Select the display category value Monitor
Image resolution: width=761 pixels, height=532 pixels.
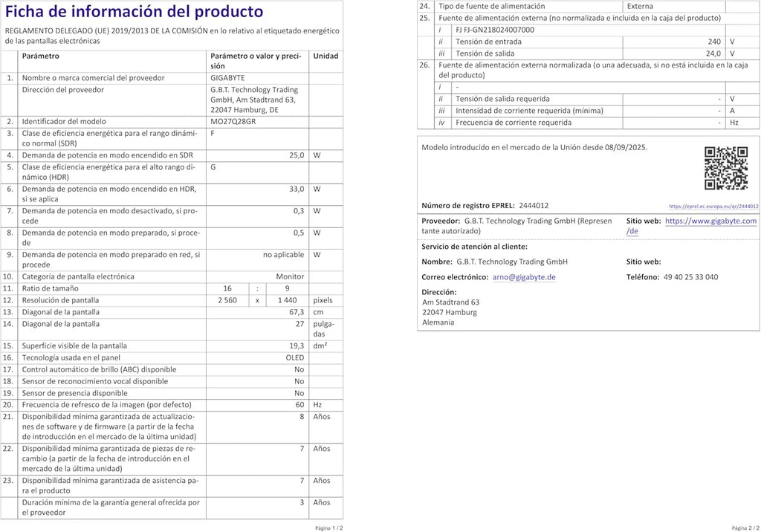(x=290, y=276)
